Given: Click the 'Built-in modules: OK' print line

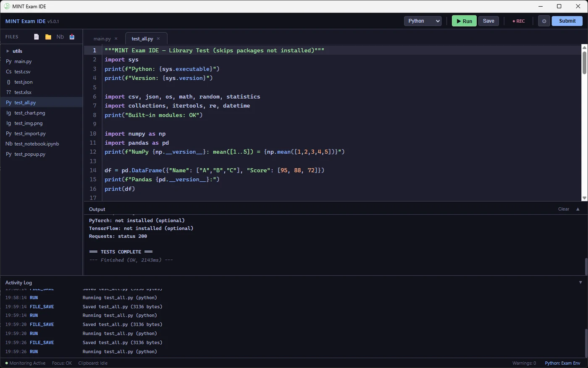Looking at the screenshot, I should click(154, 115).
